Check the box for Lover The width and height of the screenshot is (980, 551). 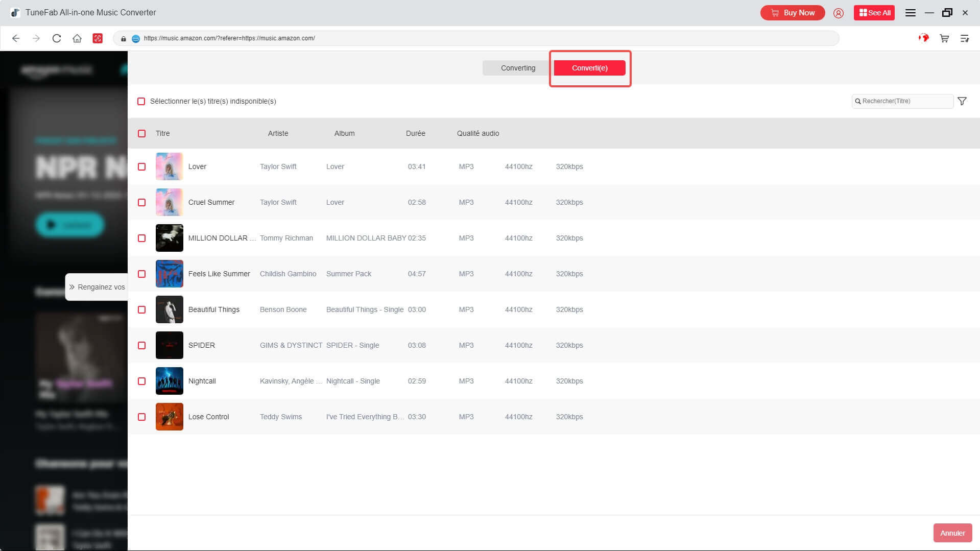click(x=142, y=166)
